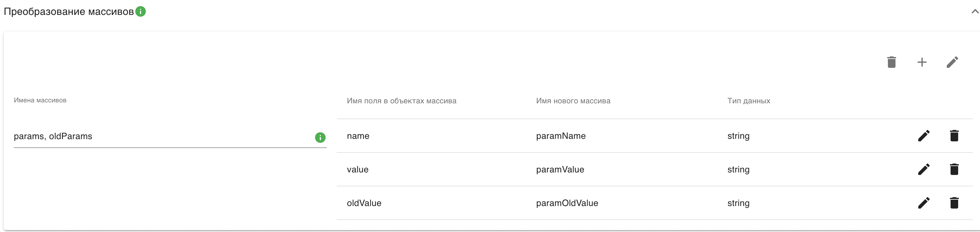Delete the 'oldValue' field row
Screen dimensions: 980x232
[954, 203]
